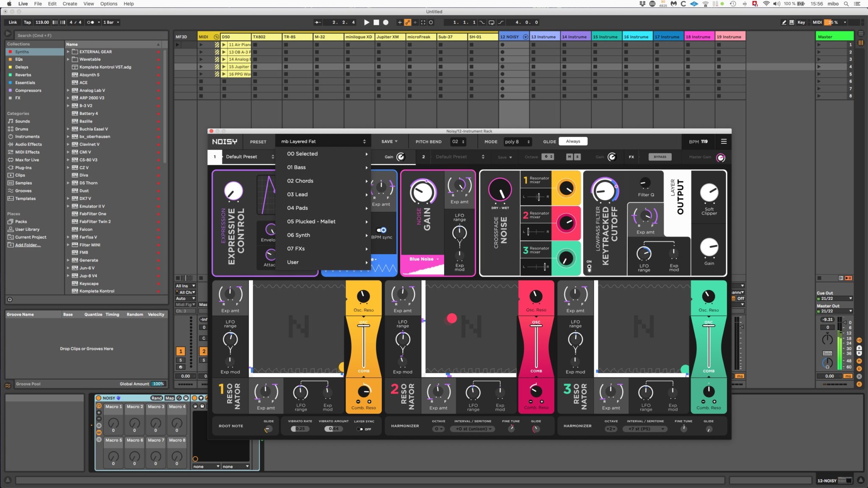The image size is (868, 488).
Task: Choose 07 FXs preset category
Action: click(x=323, y=249)
